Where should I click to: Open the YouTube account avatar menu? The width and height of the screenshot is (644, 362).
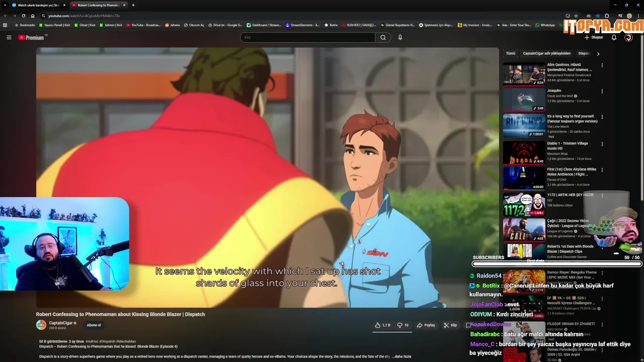[x=628, y=37]
